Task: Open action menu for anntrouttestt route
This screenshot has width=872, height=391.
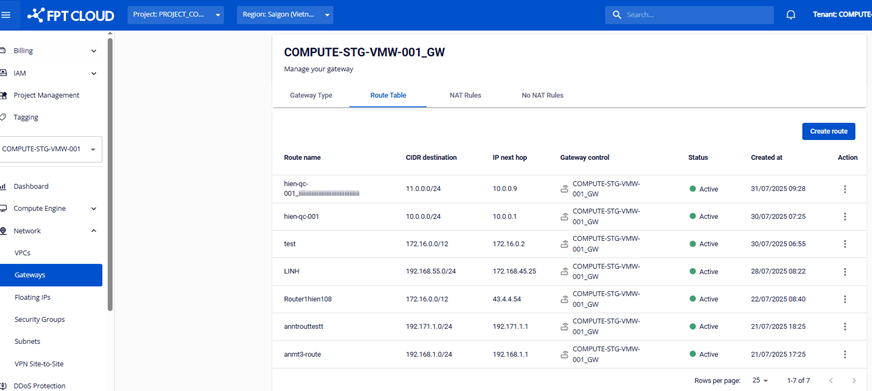Action: click(845, 326)
